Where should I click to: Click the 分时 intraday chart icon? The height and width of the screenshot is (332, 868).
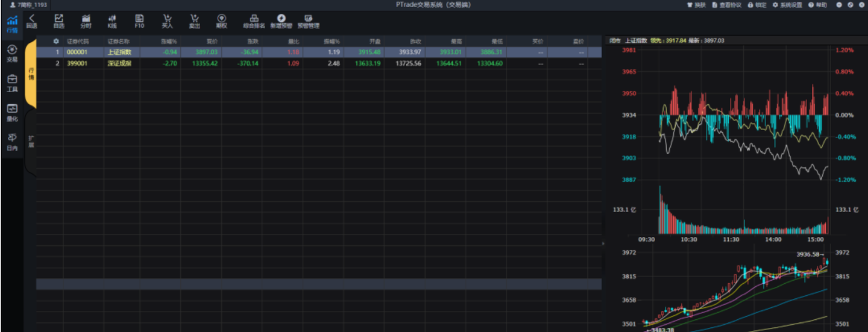click(x=86, y=21)
